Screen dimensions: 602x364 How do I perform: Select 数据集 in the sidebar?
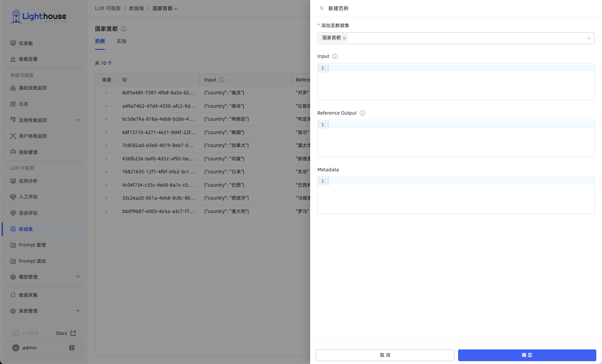[x=44, y=229]
